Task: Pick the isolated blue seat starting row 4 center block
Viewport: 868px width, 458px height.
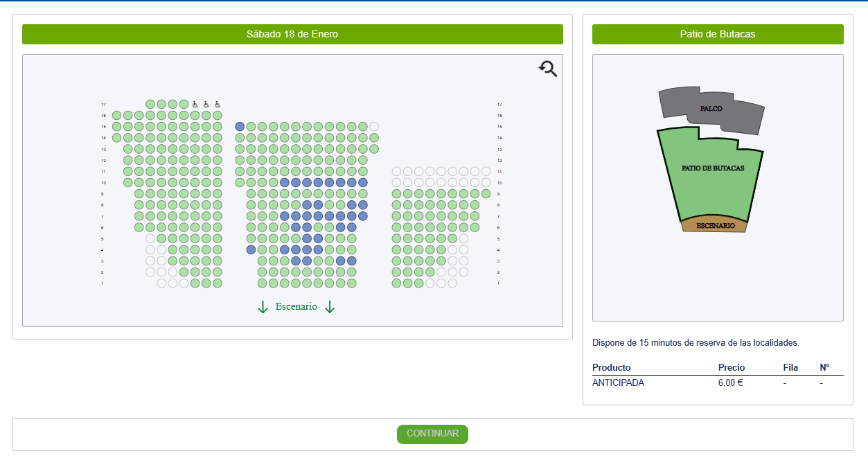Action: click(x=251, y=249)
